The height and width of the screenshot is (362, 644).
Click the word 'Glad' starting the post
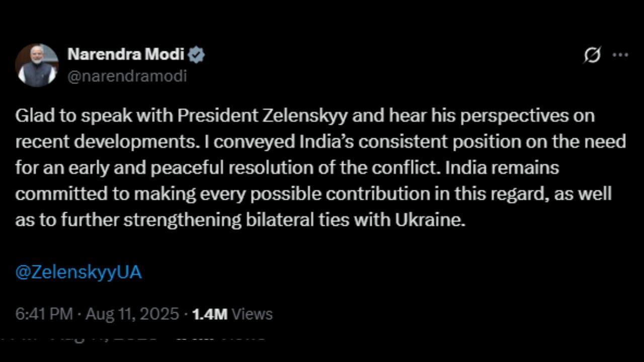pyautogui.click(x=32, y=116)
